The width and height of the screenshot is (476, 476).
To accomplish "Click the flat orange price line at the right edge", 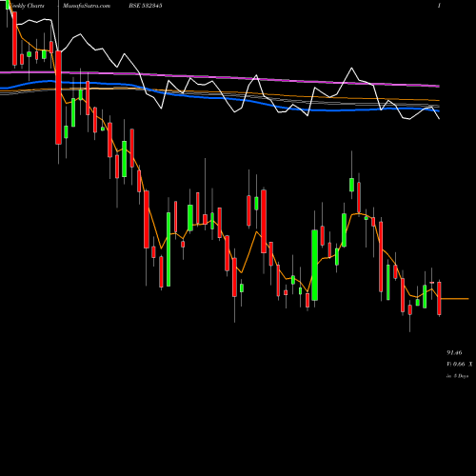I will [455, 299].
